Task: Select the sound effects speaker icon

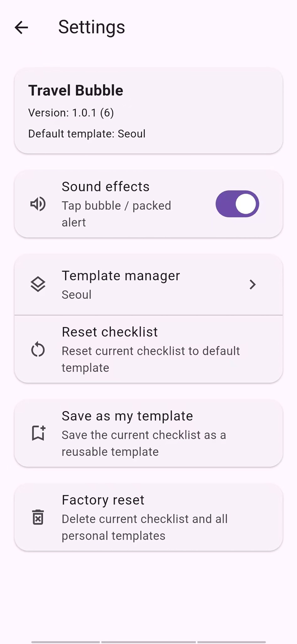Action: (38, 204)
